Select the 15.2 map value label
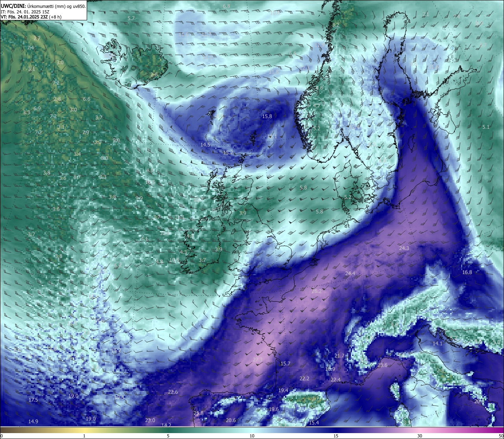The height and width of the screenshot is (439, 504). tap(228, 152)
